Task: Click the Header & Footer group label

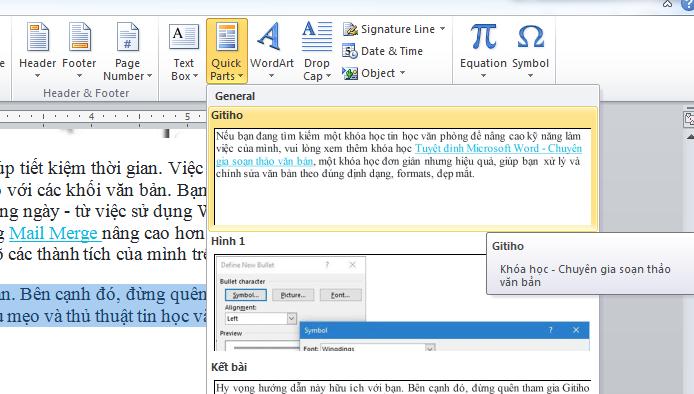Action: coord(86,93)
